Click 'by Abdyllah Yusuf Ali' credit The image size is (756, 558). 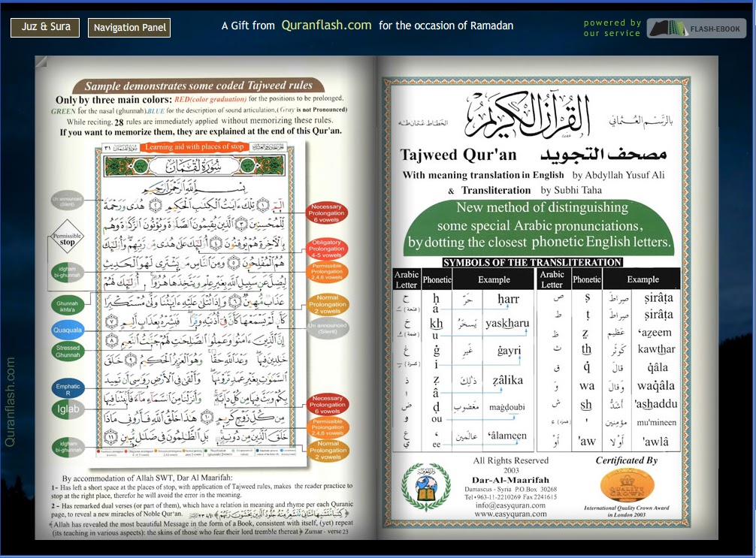click(618, 175)
